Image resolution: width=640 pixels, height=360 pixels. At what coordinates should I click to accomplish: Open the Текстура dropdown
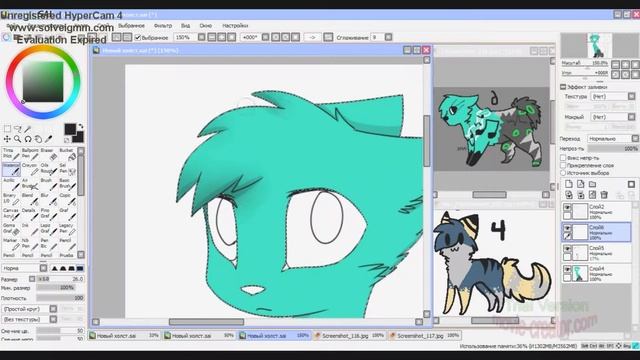(613, 96)
